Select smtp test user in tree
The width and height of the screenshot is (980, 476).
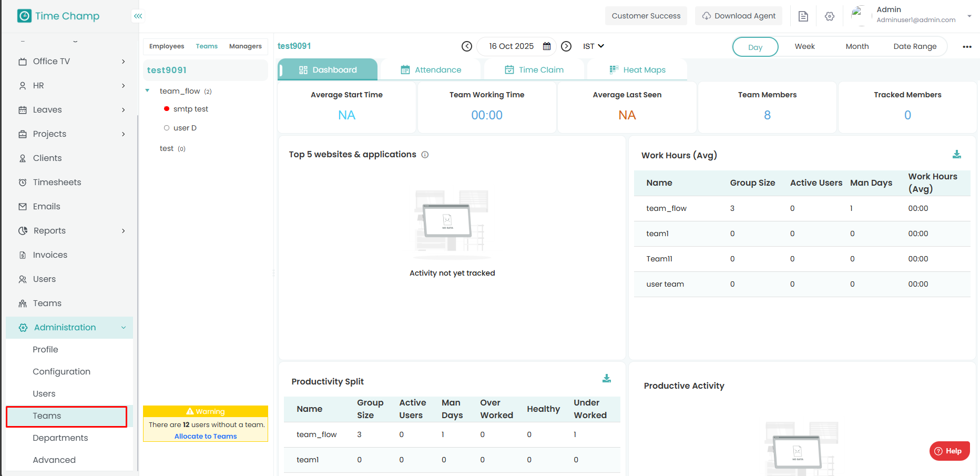(x=190, y=109)
